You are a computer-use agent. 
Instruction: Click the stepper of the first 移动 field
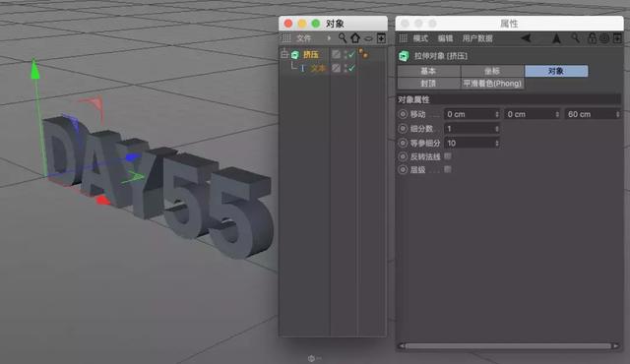(497, 114)
